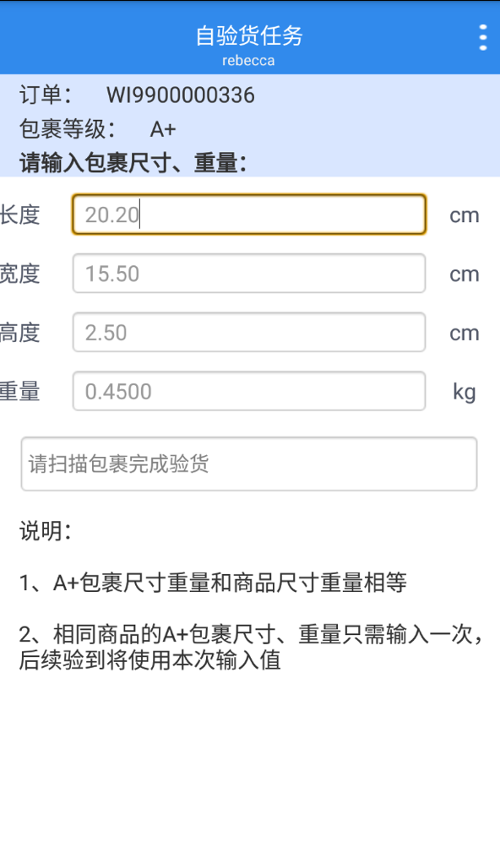Click the 请输入包裹尺寸、重量 heading
The height and width of the screenshot is (868, 500).
133,163
